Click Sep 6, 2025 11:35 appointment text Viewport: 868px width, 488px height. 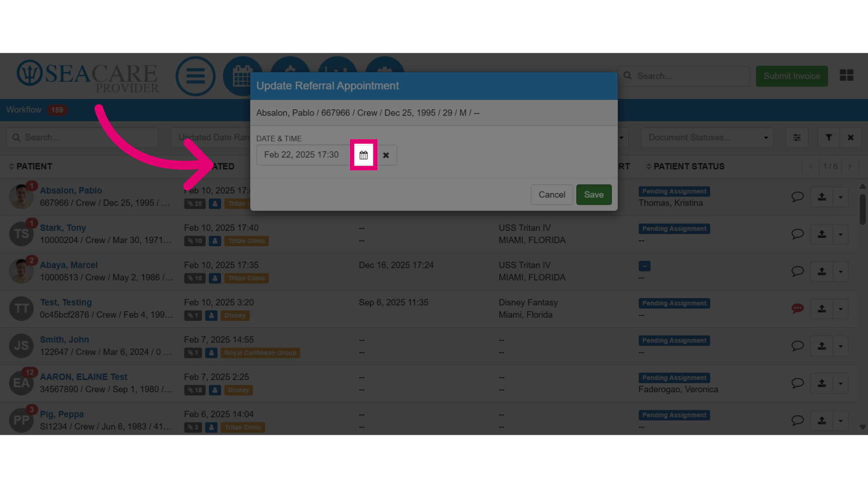(x=393, y=302)
